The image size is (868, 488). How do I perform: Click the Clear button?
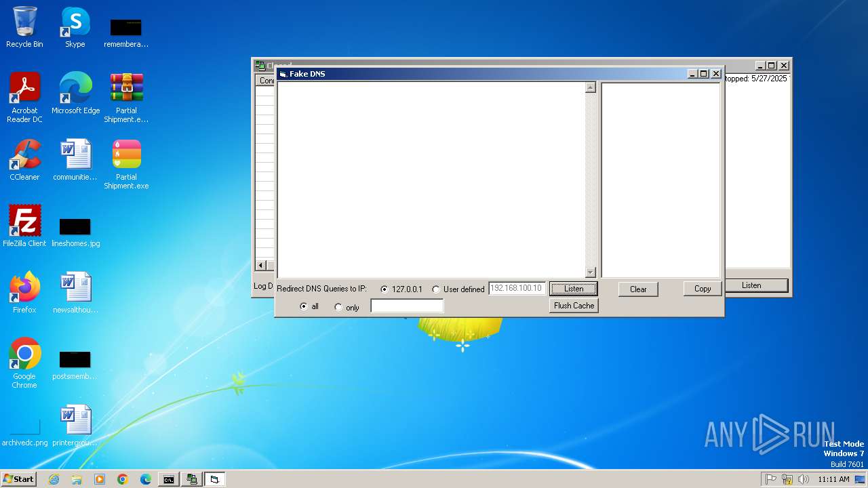coord(638,289)
